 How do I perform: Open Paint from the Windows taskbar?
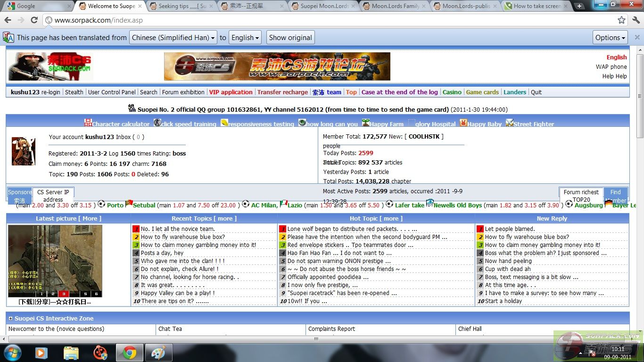pyautogui.click(x=158, y=353)
